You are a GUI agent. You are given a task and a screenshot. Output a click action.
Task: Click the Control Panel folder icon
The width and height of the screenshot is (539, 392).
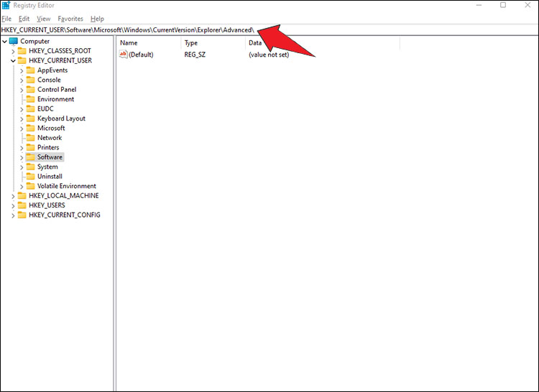pyautogui.click(x=31, y=89)
